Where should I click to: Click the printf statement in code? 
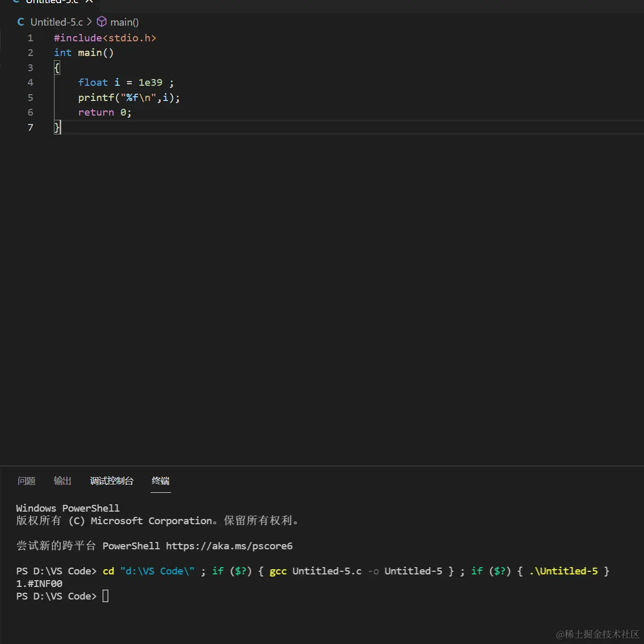click(x=129, y=97)
